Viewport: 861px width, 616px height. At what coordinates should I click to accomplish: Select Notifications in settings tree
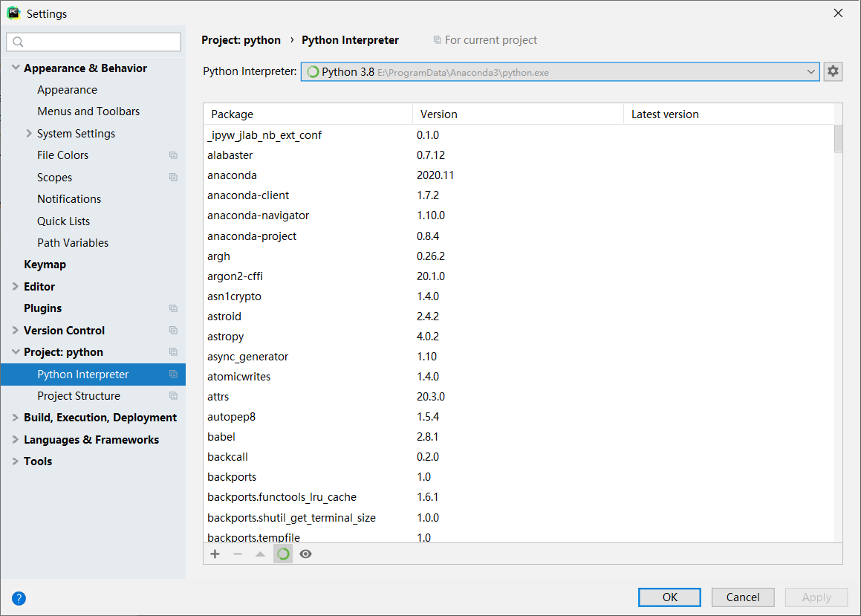[69, 199]
